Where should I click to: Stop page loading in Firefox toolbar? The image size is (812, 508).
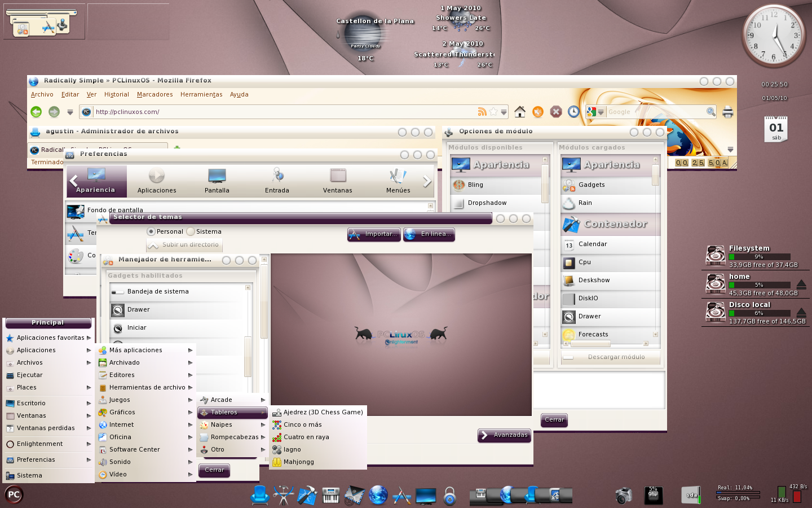556,112
